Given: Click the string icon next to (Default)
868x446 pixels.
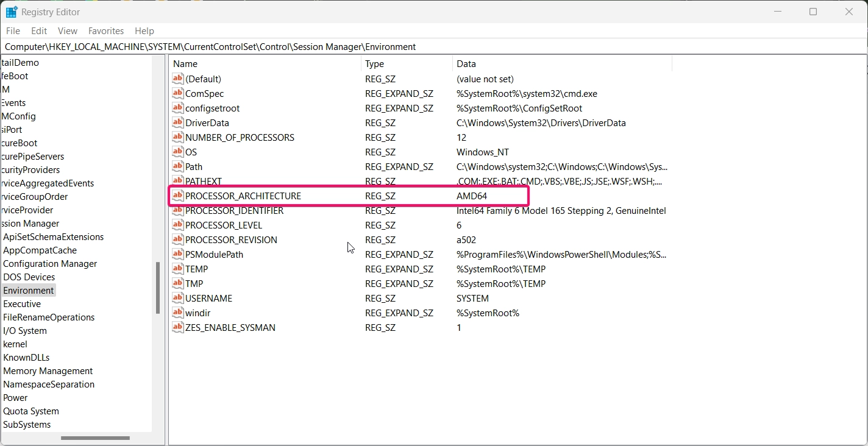Looking at the screenshot, I should (x=177, y=79).
